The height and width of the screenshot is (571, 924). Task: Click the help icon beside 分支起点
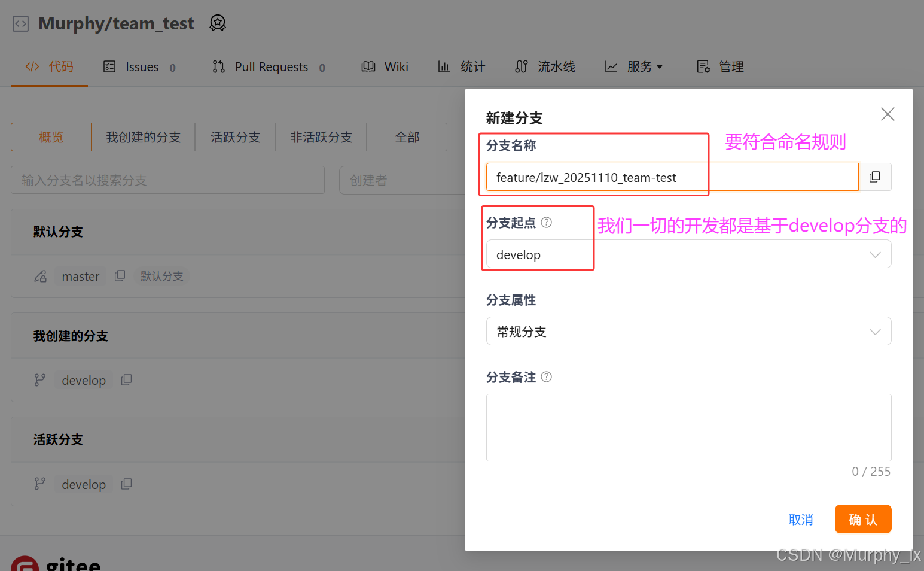[546, 223]
